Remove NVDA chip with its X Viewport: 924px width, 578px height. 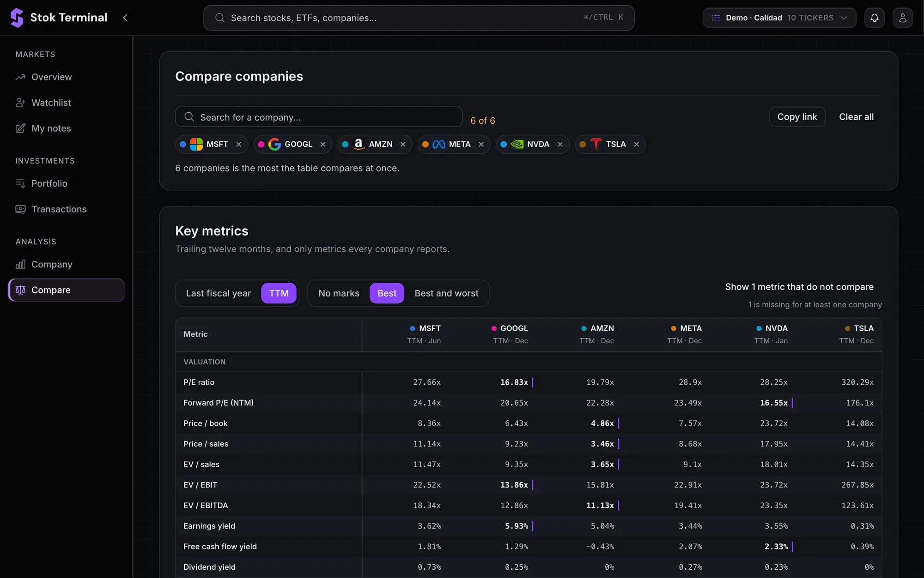click(560, 145)
